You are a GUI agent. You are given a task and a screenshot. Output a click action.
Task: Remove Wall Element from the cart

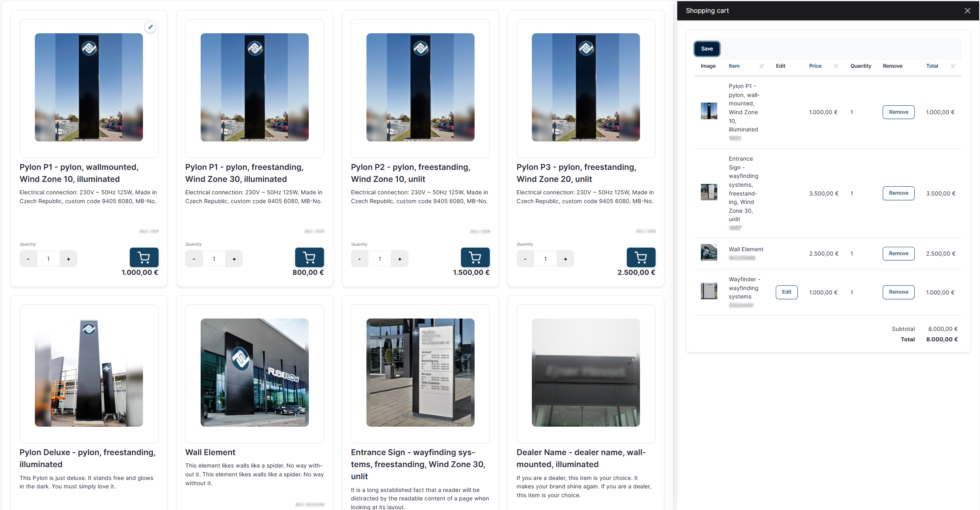(x=898, y=253)
